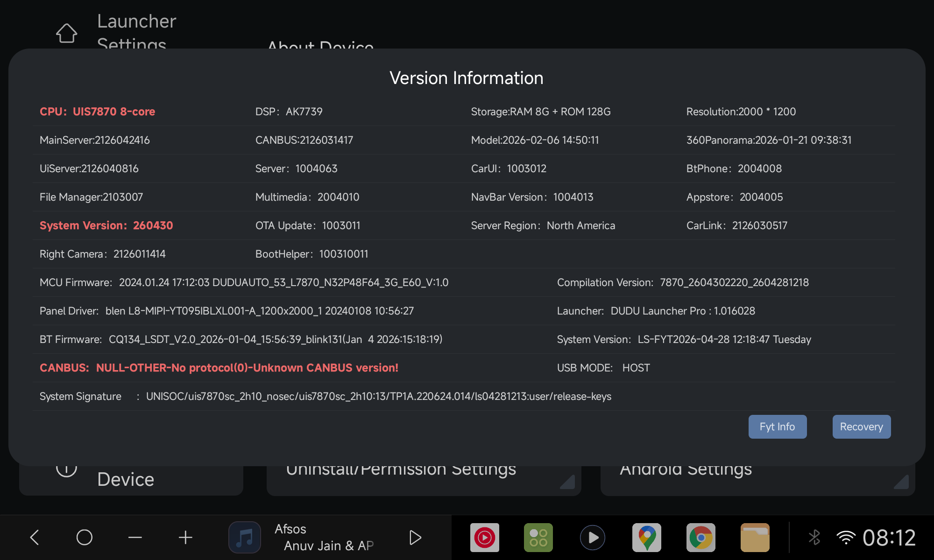Go back using the navigation back arrow
This screenshot has height=560, width=934.
click(x=35, y=537)
